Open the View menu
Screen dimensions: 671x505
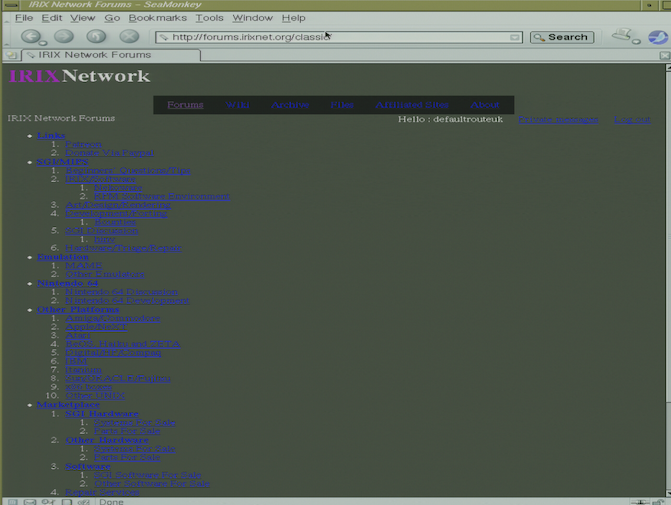(83, 18)
